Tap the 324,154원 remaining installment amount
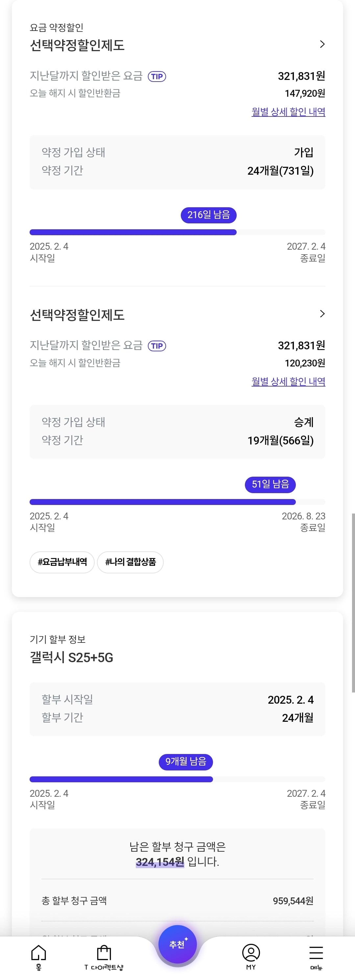 point(160,862)
